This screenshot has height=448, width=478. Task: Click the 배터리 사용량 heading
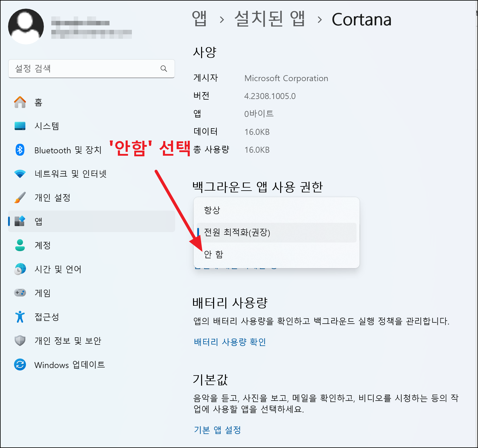point(230,303)
